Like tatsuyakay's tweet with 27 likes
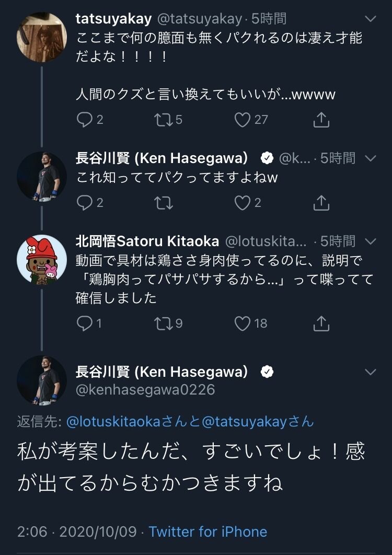This screenshot has height=555, width=392. coord(243,120)
